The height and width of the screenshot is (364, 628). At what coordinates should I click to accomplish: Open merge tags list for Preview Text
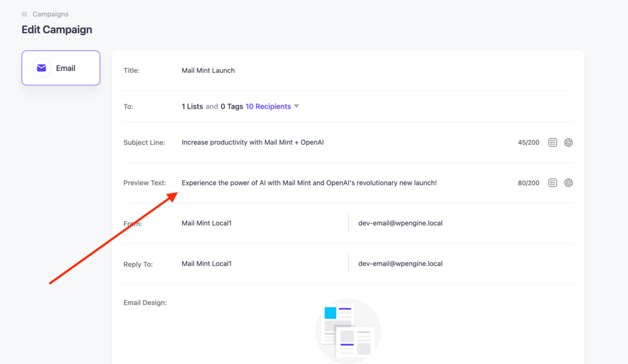[553, 183]
